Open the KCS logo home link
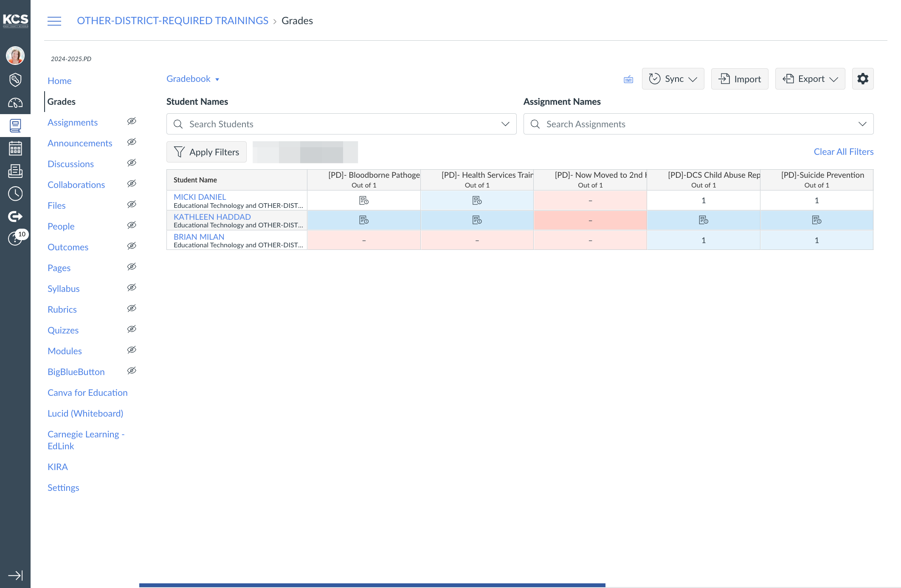This screenshot has width=901, height=588. [x=15, y=20]
